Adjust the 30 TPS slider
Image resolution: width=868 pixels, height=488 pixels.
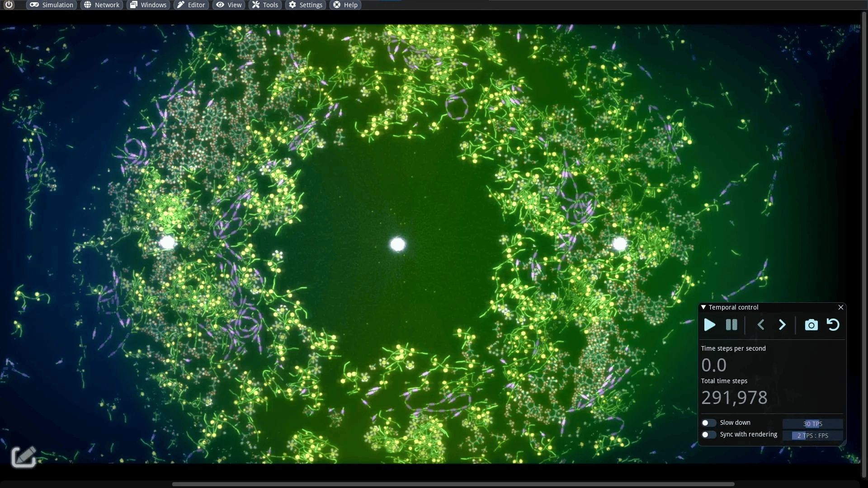(812, 424)
